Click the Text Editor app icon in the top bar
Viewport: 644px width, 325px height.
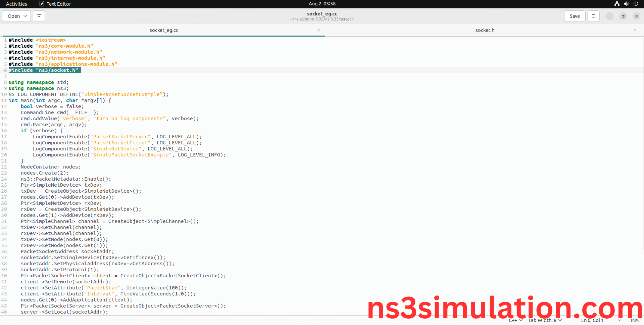(x=42, y=4)
